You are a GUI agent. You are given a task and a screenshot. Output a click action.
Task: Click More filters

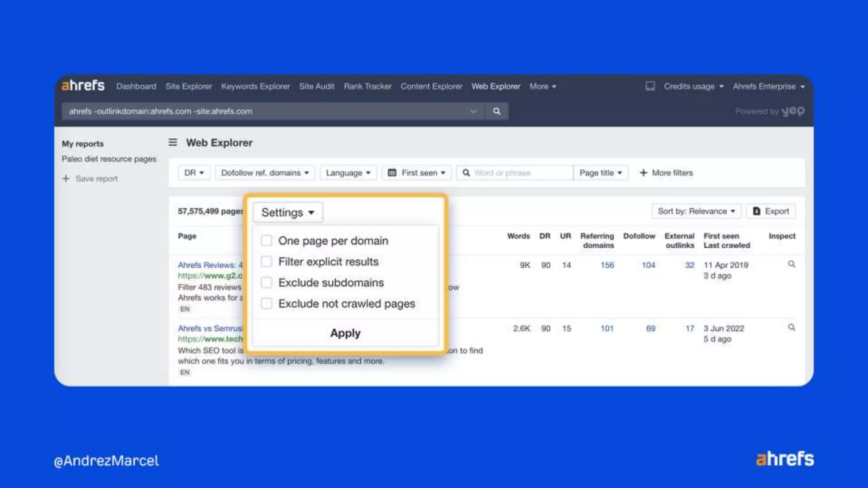point(666,173)
